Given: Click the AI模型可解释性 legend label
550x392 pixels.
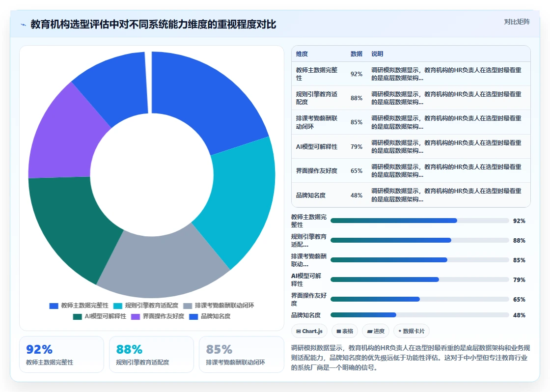Looking at the screenshot, I should pyautogui.click(x=105, y=316).
